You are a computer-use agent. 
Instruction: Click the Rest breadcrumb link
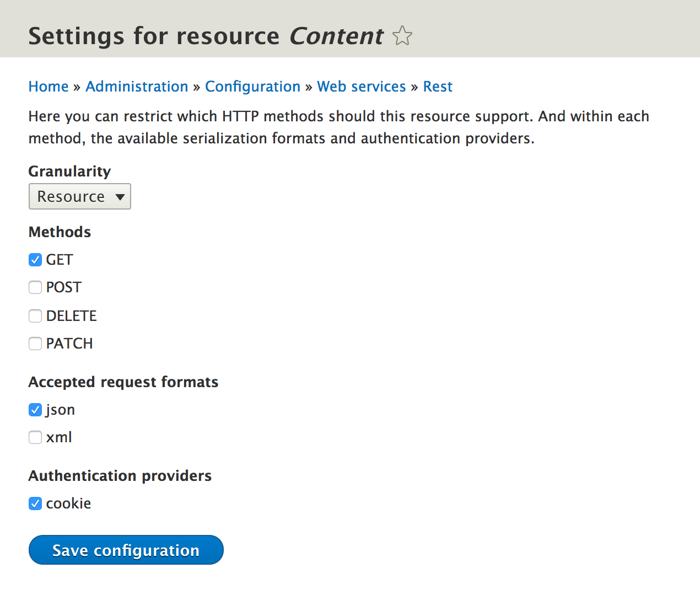click(438, 87)
